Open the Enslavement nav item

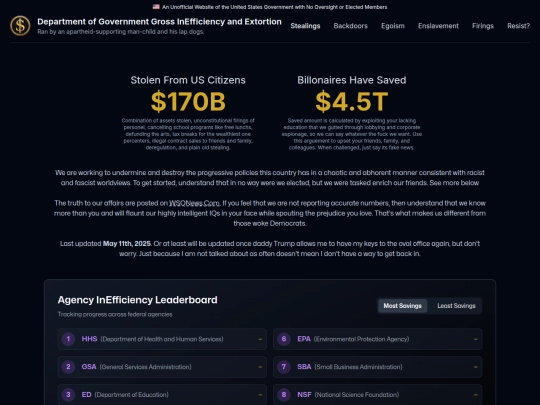click(x=438, y=26)
